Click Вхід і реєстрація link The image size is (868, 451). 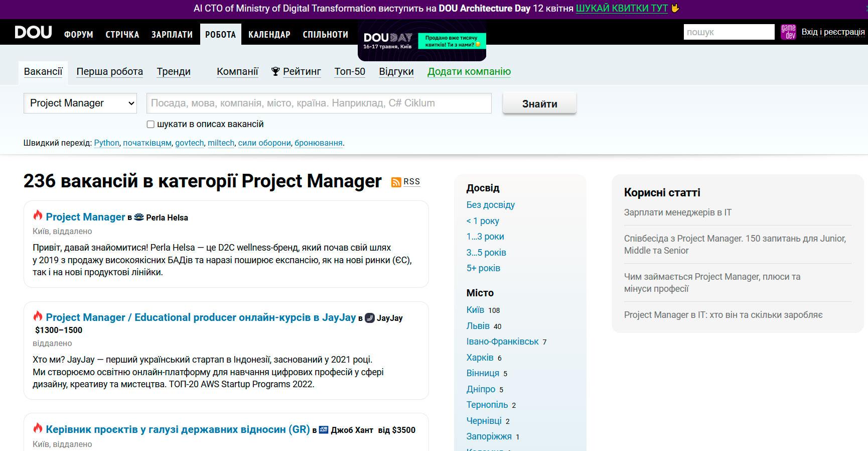833,32
